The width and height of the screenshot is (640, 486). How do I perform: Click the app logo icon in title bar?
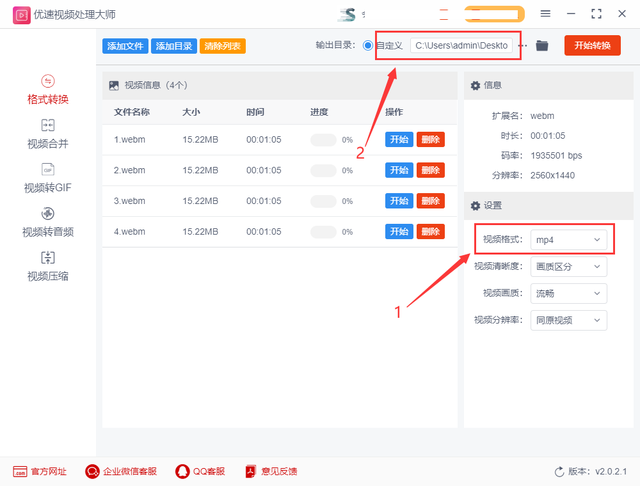pyautogui.click(x=21, y=15)
